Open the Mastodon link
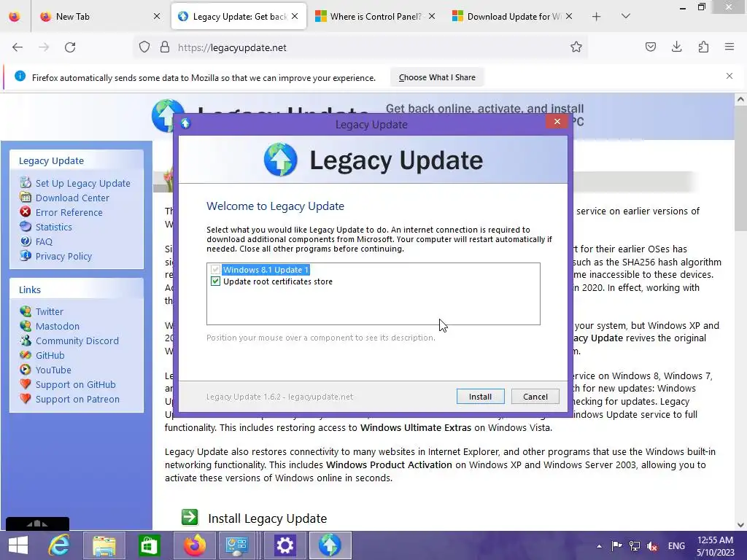This screenshot has width=747, height=560. click(x=57, y=326)
